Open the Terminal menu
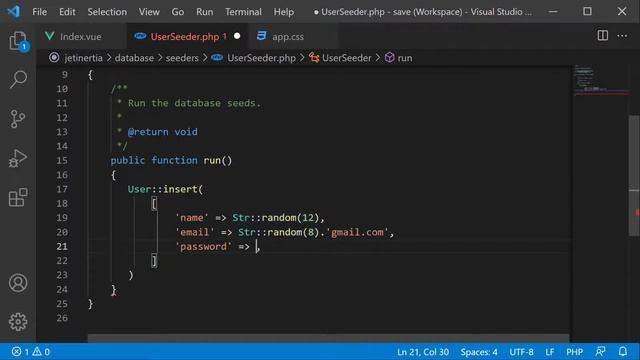The image size is (640, 360). click(x=243, y=12)
